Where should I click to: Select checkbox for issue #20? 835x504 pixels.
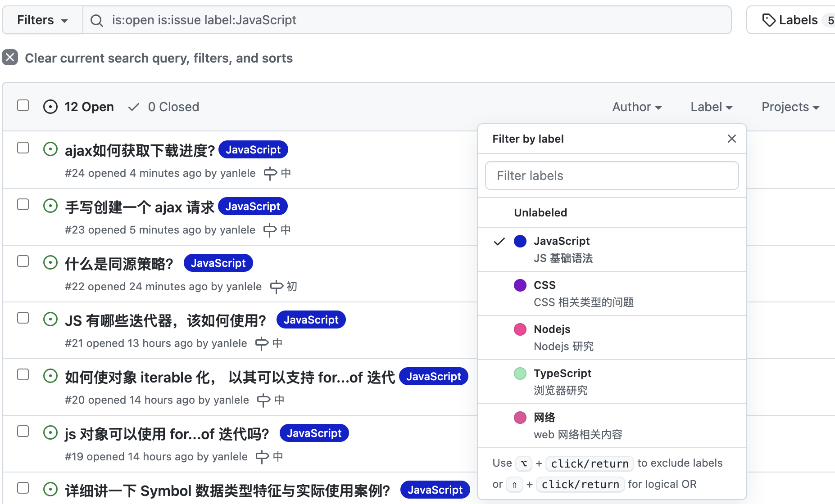click(23, 374)
